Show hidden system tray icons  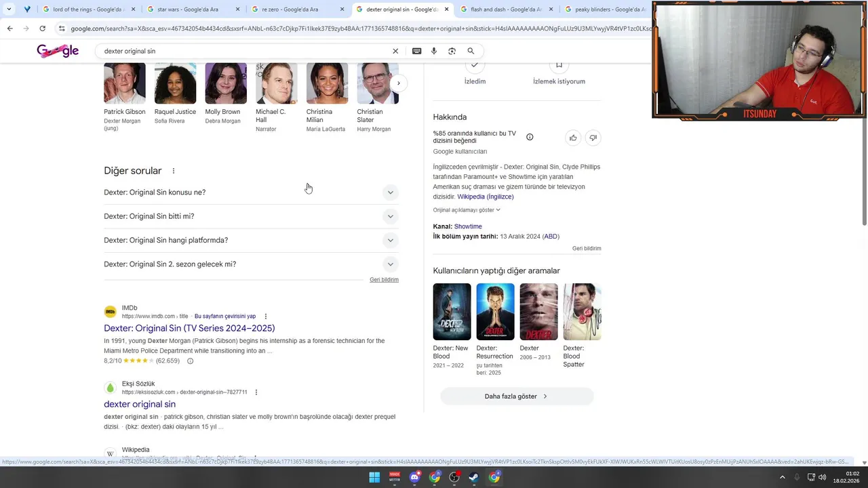[782, 477]
